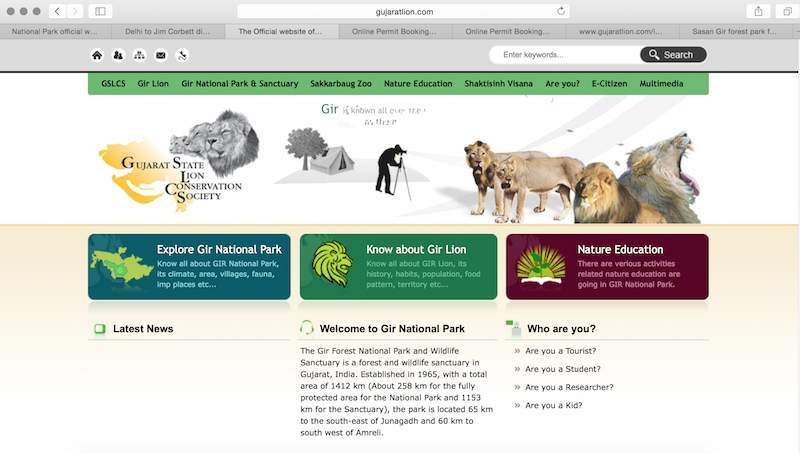Click the green Gir map icon
Image resolution: width=800 pixels, height=453 pixels.
pos(122,265)
